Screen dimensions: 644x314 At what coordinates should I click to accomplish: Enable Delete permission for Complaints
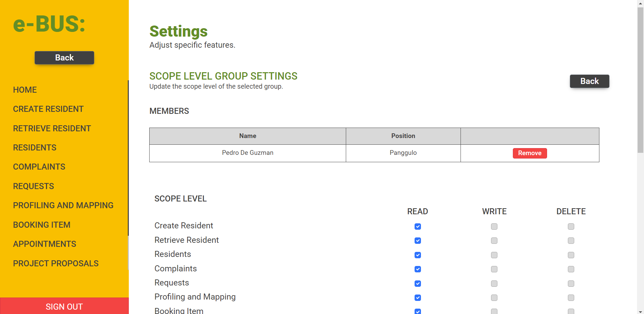(x=571, y=269)
